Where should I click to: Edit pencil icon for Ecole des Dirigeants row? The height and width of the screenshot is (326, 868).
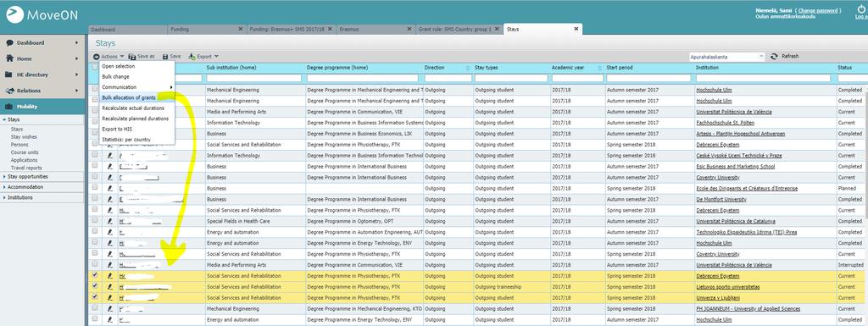click(x=110, y=189)
